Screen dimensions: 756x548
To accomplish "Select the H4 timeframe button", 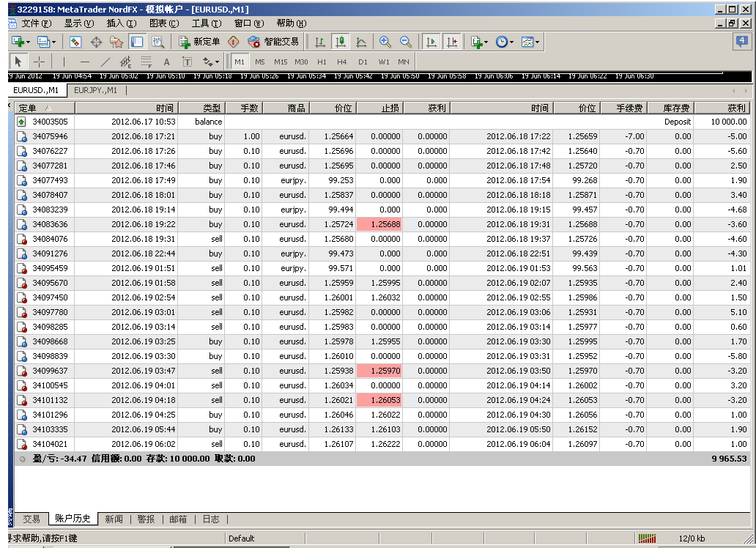I will coord(342,62).
